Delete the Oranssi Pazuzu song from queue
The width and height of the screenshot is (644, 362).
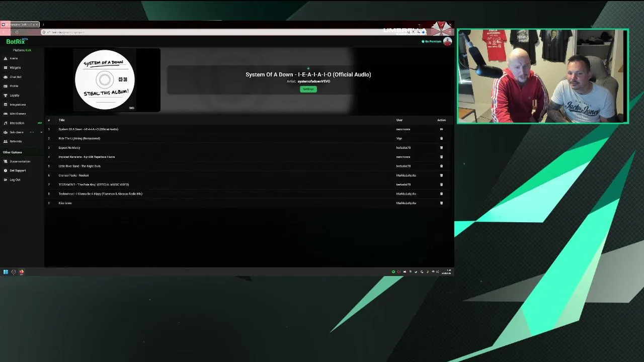tap(441, 175)
